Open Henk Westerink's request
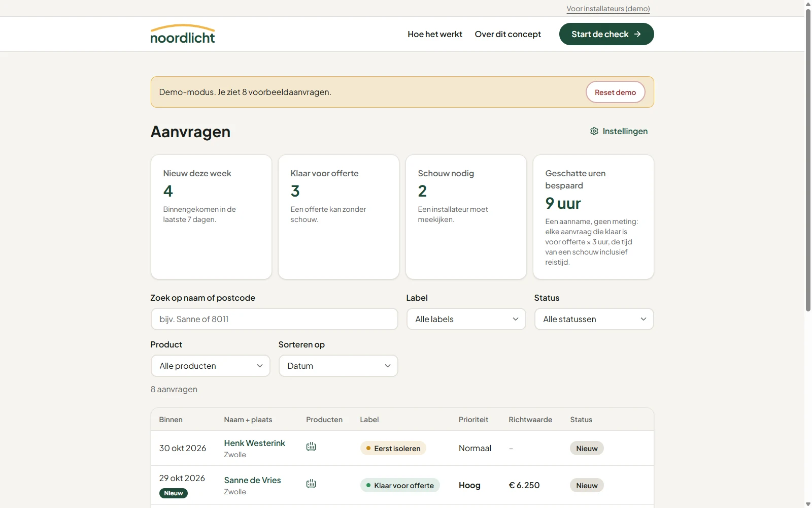Image resolution: width=812 pixels, height=508 pixels. point(254,443)
